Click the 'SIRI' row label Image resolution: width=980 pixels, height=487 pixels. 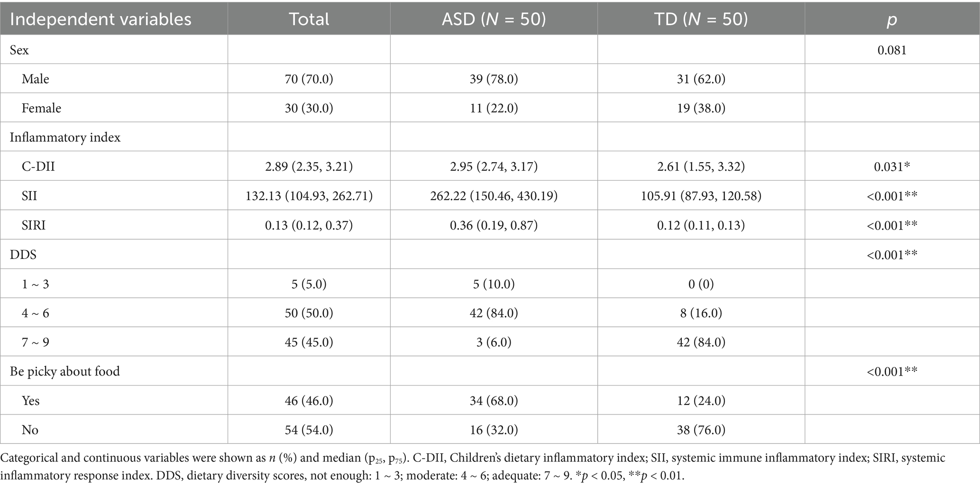tap(34, 225)
